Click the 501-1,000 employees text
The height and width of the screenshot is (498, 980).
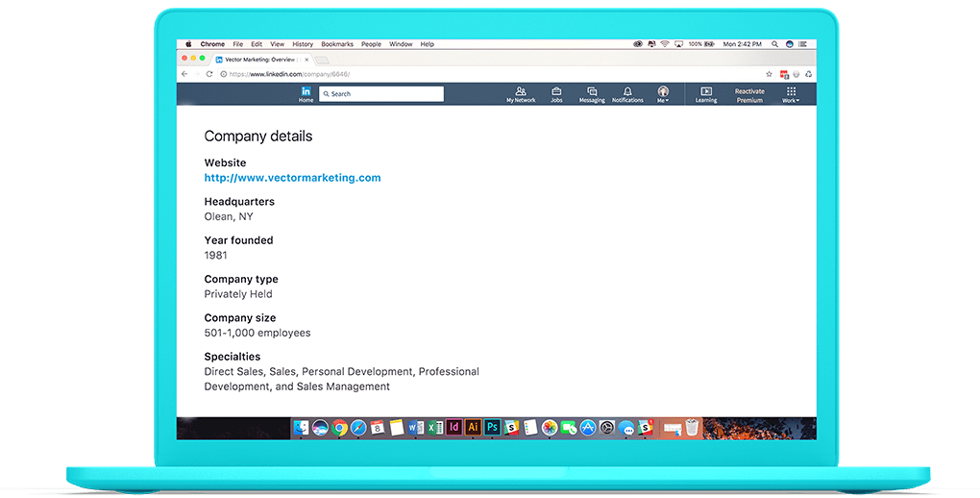pos(257,333)
